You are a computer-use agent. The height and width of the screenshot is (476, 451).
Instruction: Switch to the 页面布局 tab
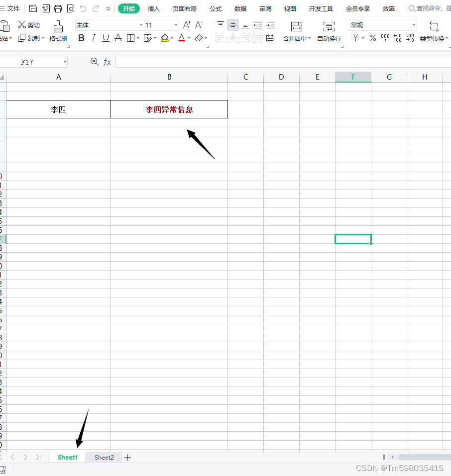coord(185,8)
